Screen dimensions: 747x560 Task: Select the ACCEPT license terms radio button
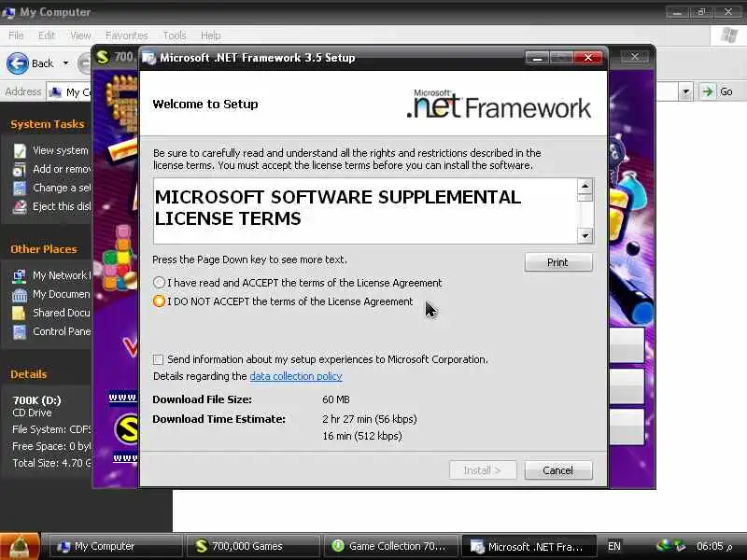[x=159, y=283]
